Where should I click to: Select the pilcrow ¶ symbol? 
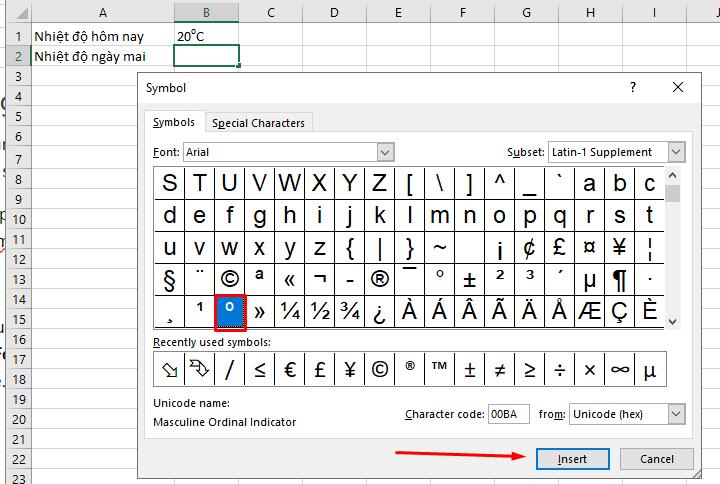tap(619, 279)
